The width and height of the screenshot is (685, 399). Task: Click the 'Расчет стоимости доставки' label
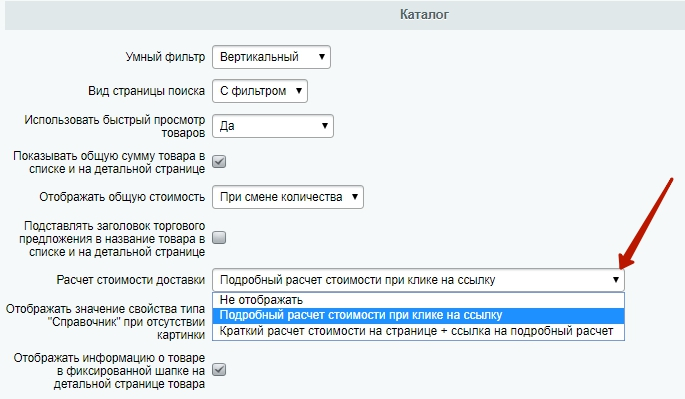click(131, 280)
